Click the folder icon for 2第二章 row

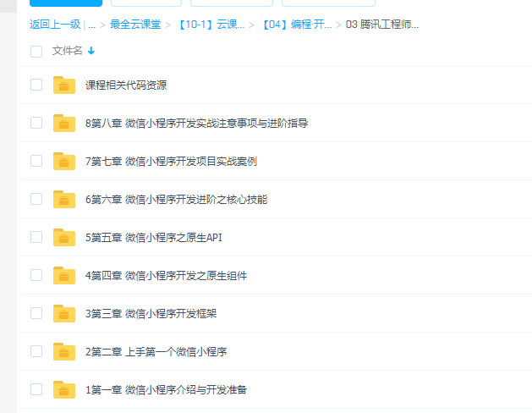click(64, 351)
